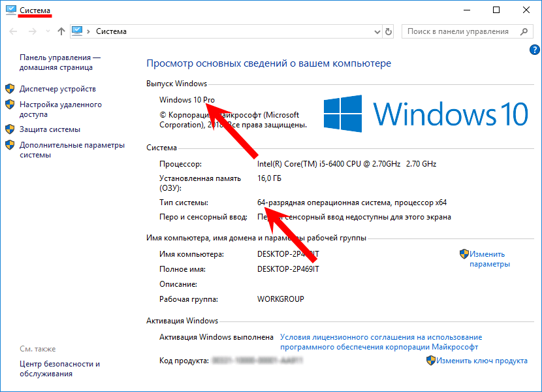Open 'Панель управления — домашняя страница' link
The width and height of the screenshot is (542, 392).
(x=60, y=62)
